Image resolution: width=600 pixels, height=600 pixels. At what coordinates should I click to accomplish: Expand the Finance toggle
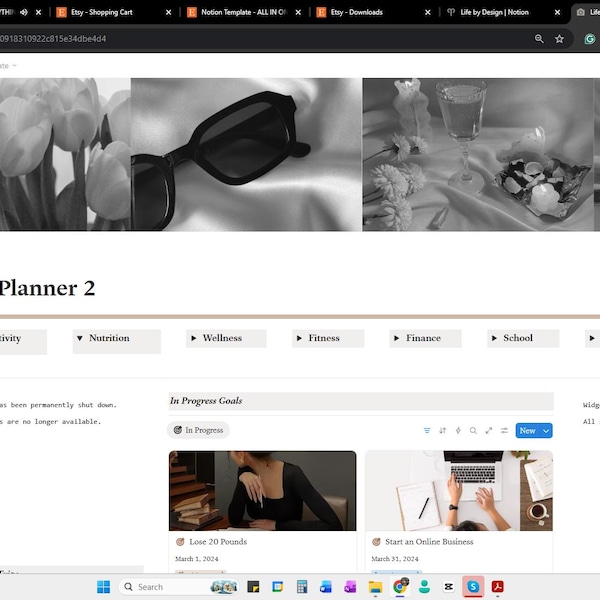pyautogui.click(x=397, y=338)
